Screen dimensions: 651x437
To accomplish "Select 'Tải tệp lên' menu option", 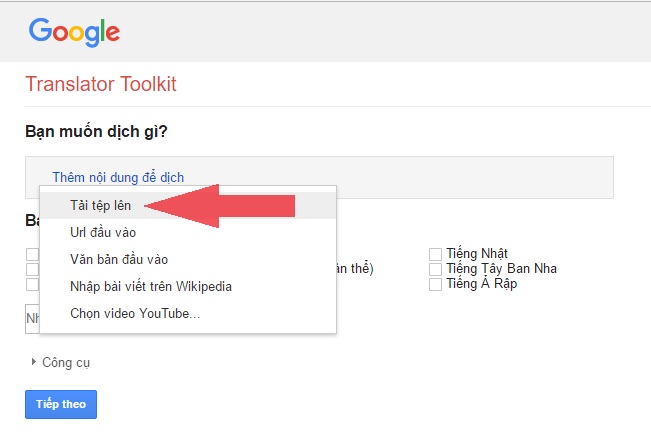I will point(188,205).
